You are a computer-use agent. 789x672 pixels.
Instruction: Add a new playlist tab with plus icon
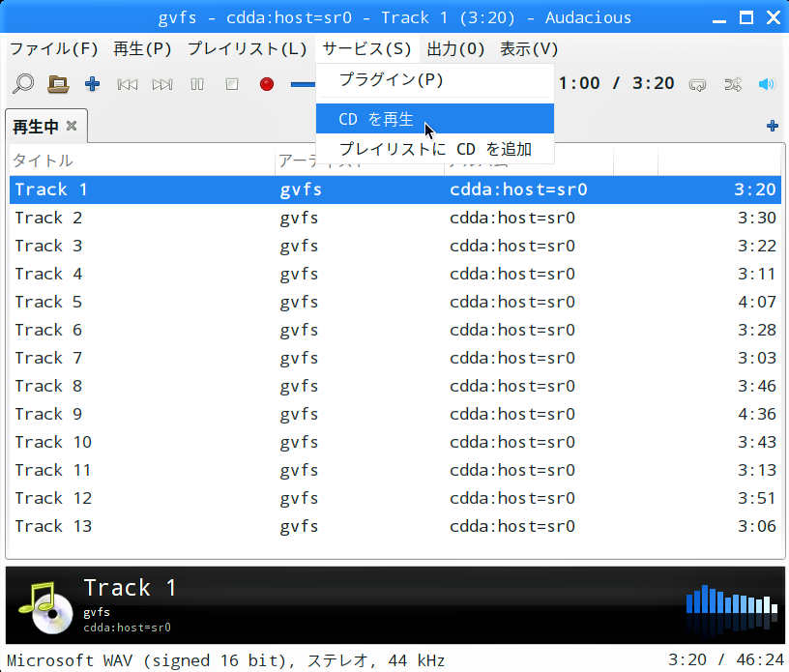[x=773, y=126]
